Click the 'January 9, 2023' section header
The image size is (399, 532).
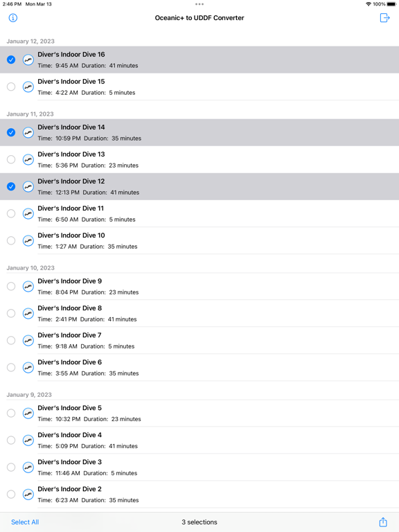coord(29,395)
